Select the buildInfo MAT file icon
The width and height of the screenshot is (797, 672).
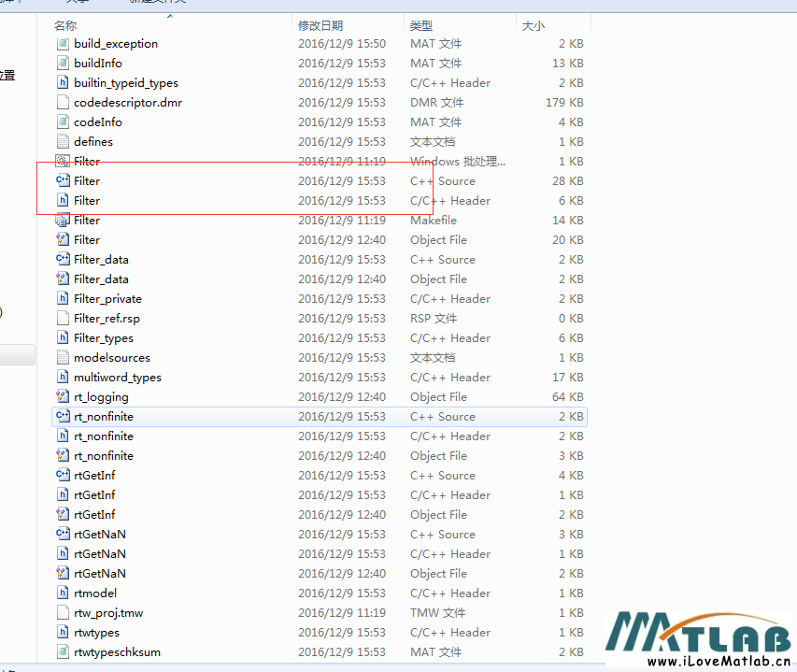click(x=63, y=63)
